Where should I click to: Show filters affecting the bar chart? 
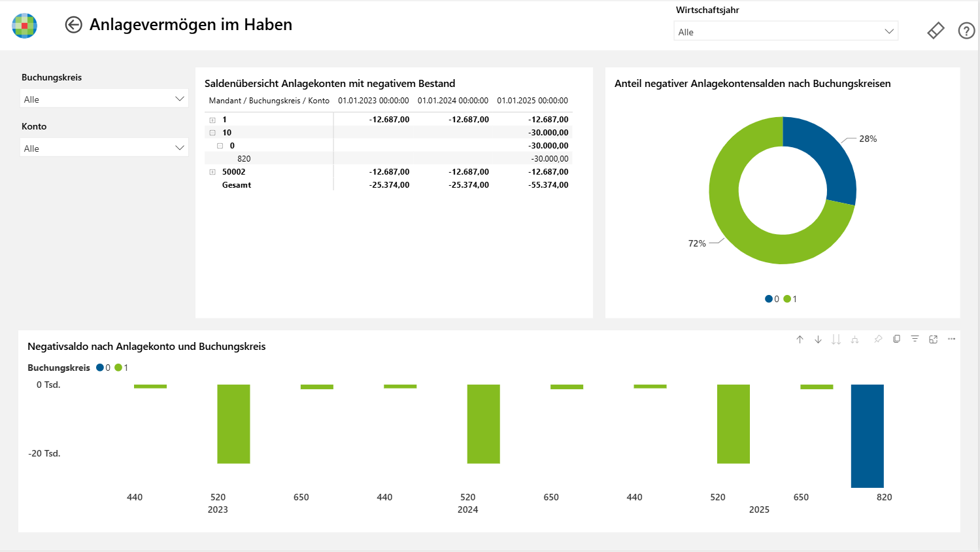(915, 339)
